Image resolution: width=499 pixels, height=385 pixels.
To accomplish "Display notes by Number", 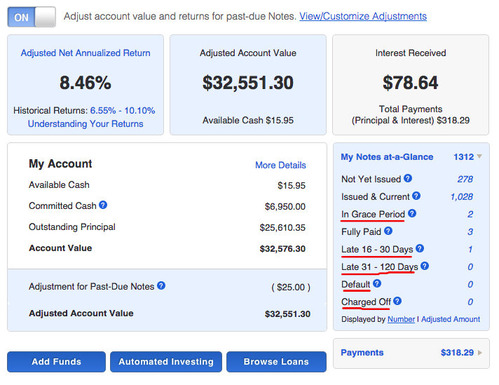I will pos(401,319).
